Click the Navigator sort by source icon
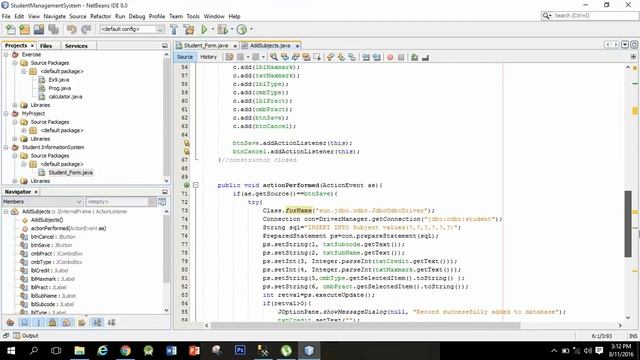The height and width of the screenshot is (360, 640). click(x=111, y=322)
